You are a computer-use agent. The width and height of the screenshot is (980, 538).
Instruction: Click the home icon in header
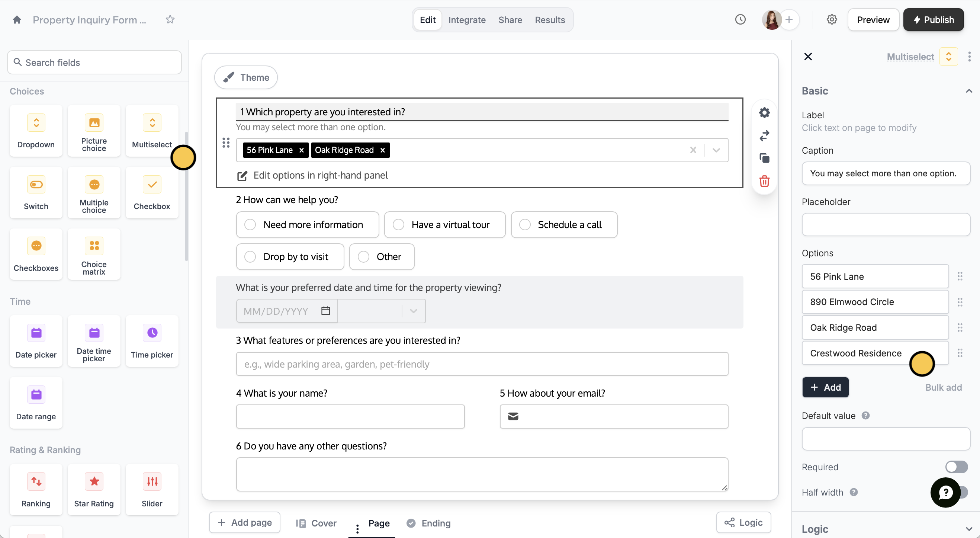(17, 20)
